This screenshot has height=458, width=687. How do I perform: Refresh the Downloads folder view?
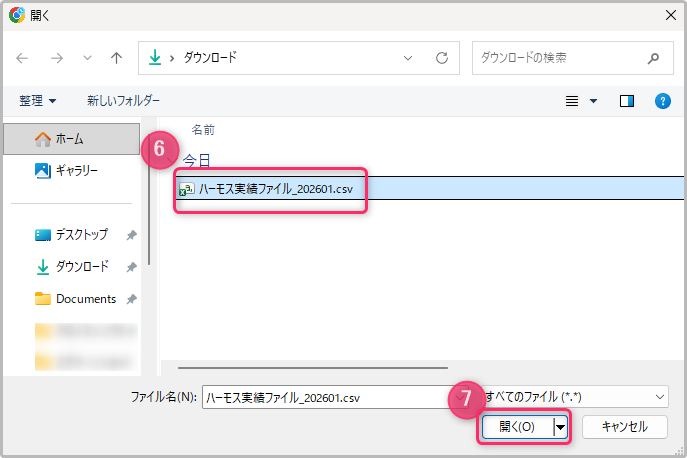(x=441, y=58)
